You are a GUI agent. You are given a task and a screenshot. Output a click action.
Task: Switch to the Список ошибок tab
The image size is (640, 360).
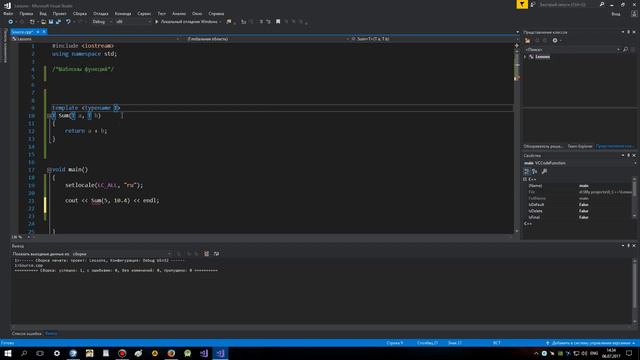click(27, 333)
